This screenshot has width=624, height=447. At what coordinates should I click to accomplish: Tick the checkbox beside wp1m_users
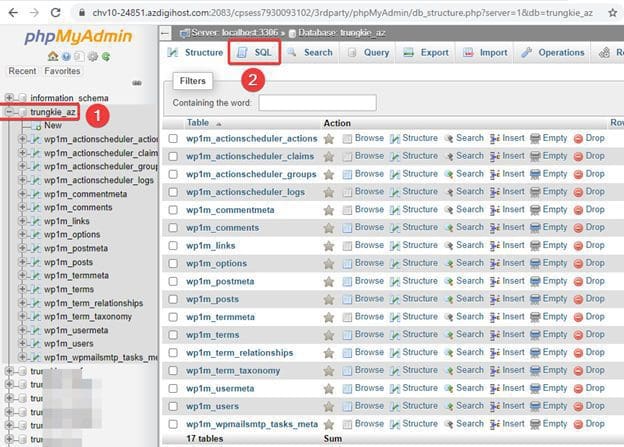(173, 406)
